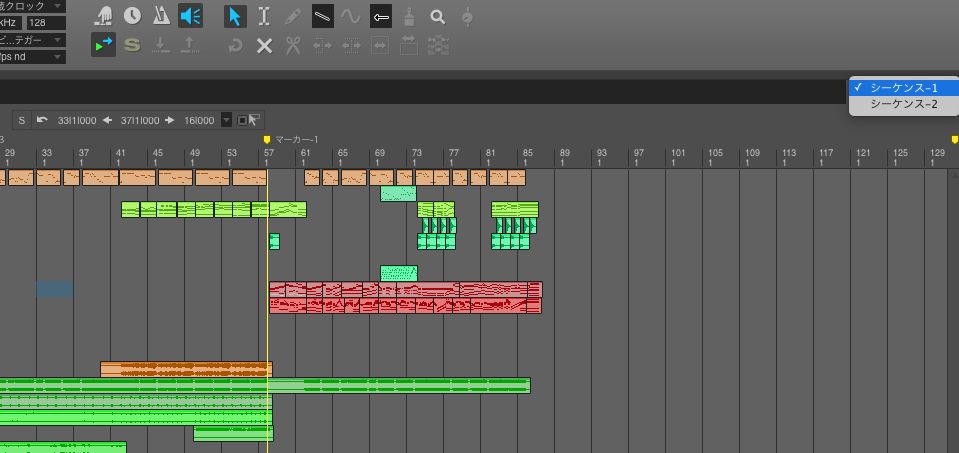Toggle auto-scroll green play arrow button

coord(103,45)
